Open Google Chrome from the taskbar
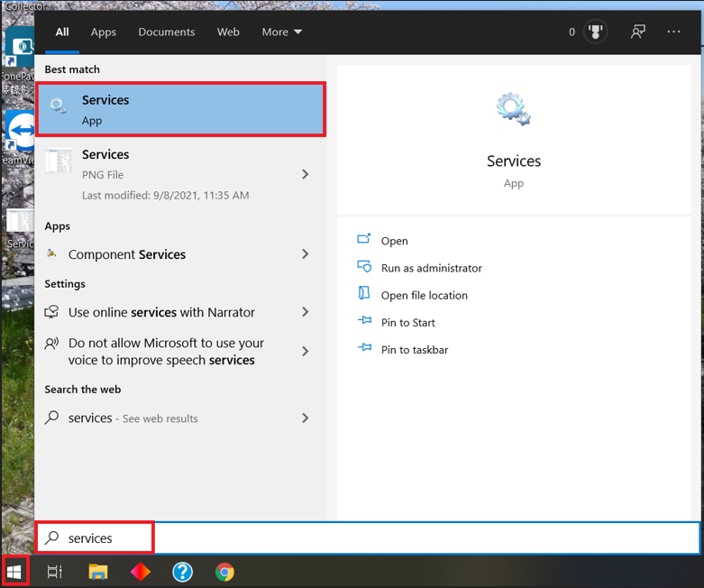Screen dimensions: 704x588 [x=224, y=572]
